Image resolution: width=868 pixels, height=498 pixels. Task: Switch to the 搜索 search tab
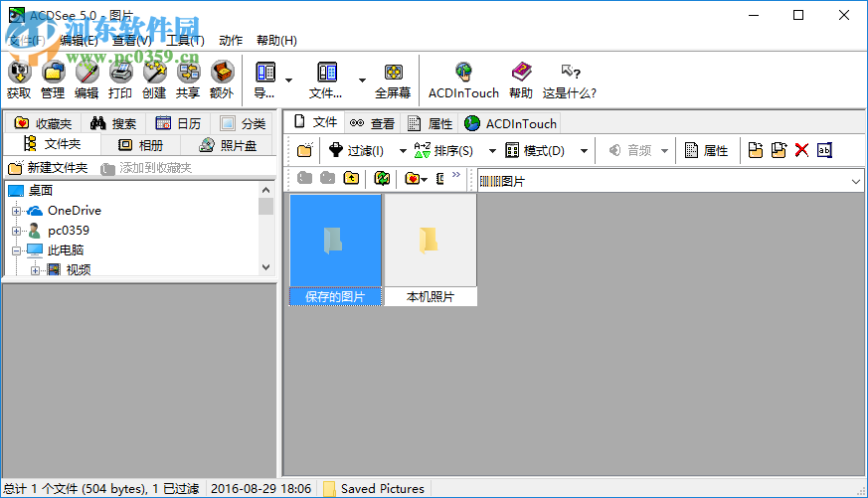pos(113,123)
